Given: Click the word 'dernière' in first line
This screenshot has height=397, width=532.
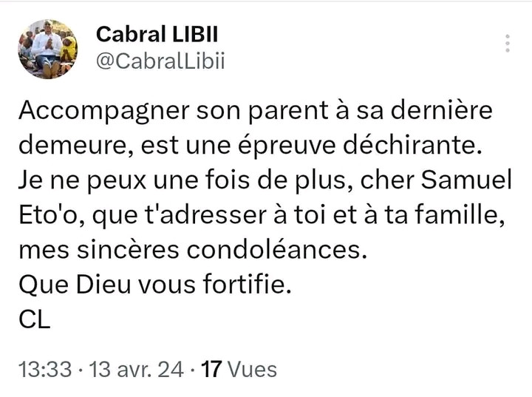Looking at the screenshot, I should tap(441, 110).
